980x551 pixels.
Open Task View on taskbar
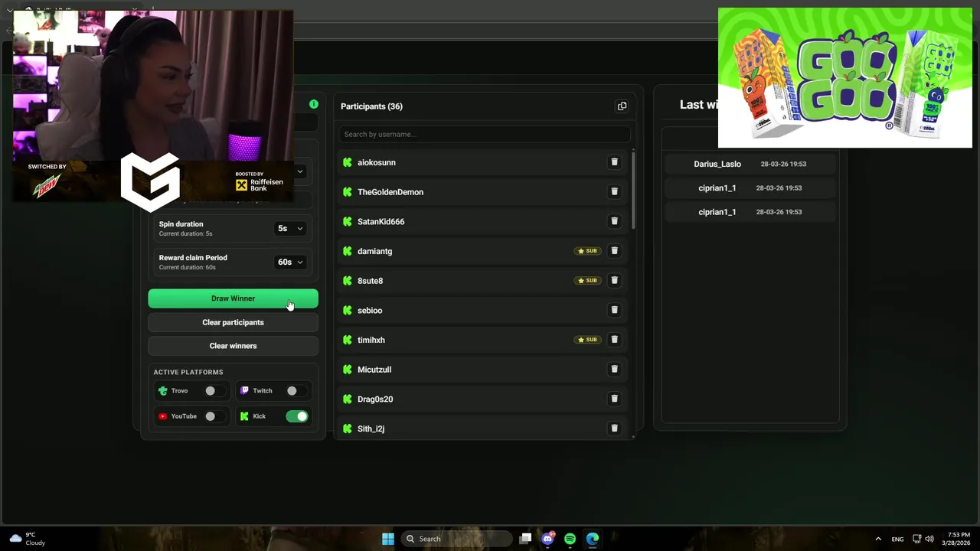coord(525,539)
